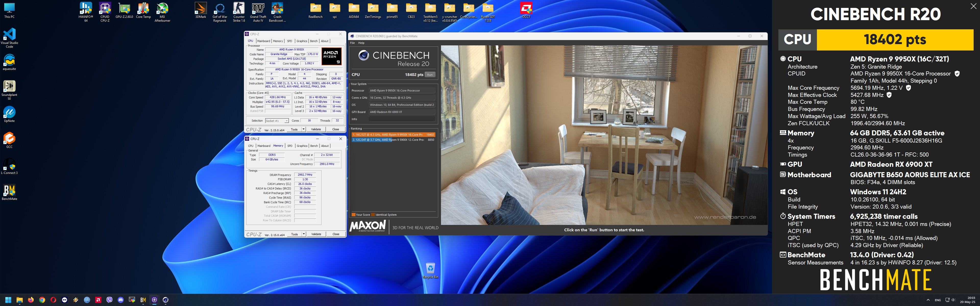The height and width of the screenshot is (306, 980).
Task: Open the Cinebench Help menu
Action: coord(361,43)
